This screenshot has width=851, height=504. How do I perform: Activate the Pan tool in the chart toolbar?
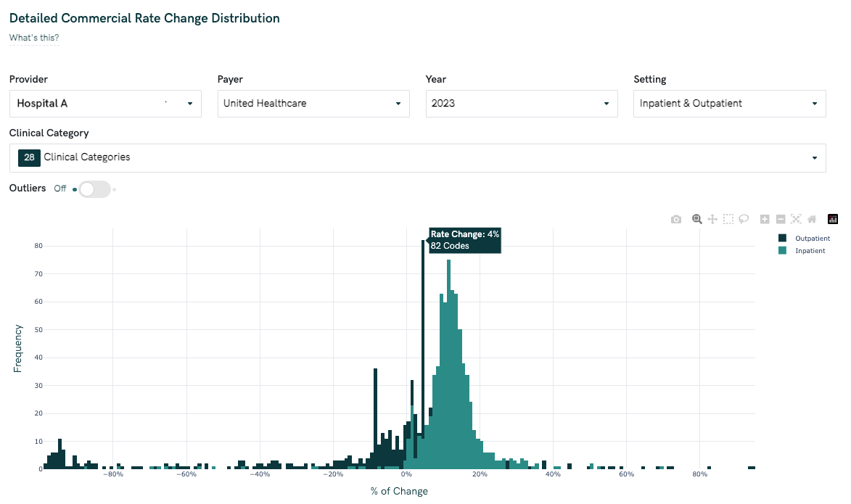(x=712, y=219)
